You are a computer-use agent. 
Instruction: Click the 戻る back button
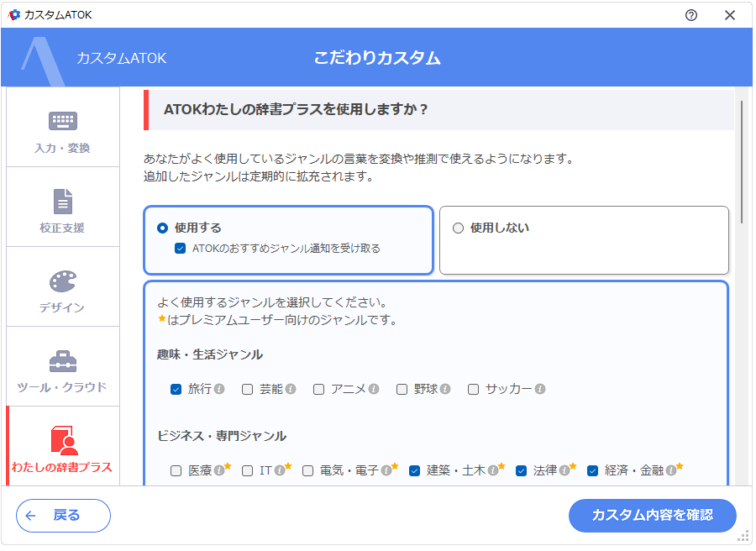click(x=63, y=516)
